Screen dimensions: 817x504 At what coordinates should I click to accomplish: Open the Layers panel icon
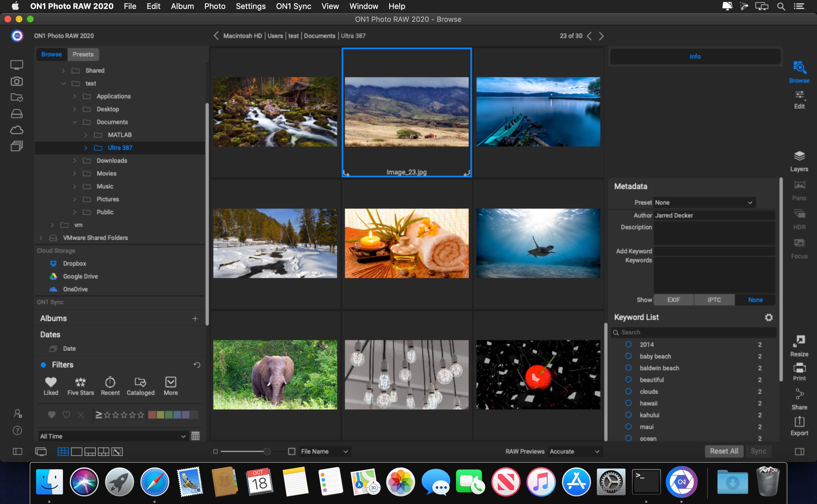point(799,157)
